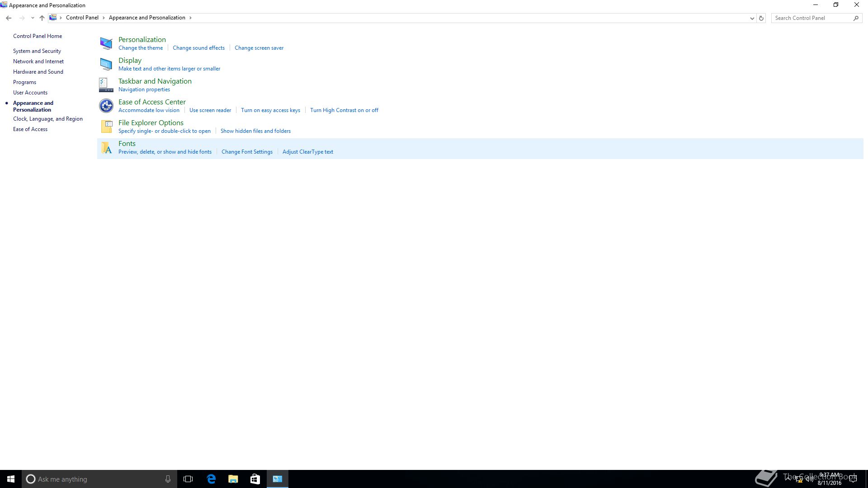The image size is (868, 488).
Task: Open the Action Center notifications icon
Action: 853,479
